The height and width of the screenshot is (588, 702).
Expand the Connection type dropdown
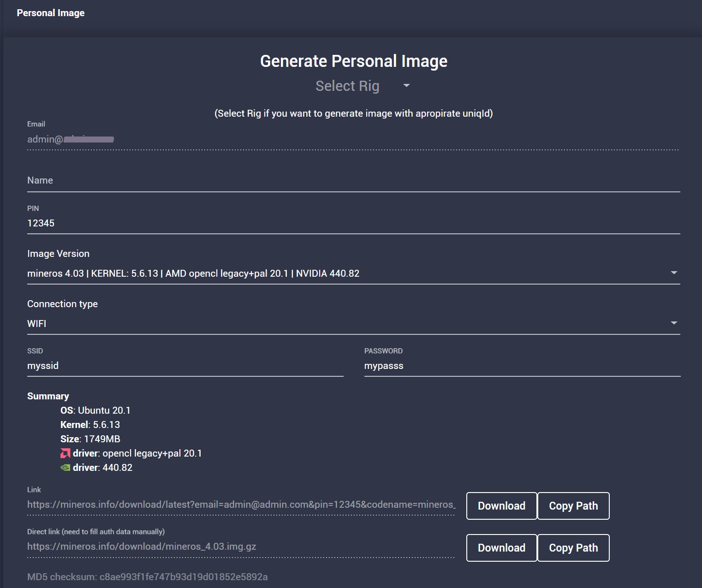[353, 324]
